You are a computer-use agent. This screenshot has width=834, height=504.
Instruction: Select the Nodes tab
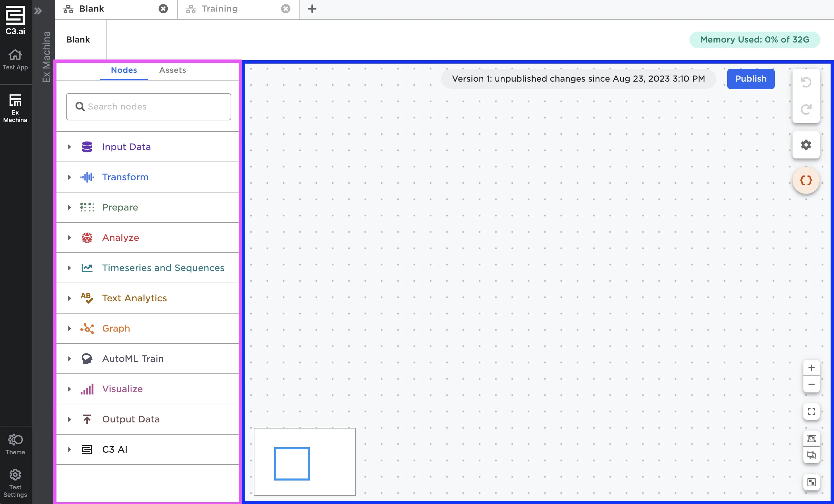124,70
